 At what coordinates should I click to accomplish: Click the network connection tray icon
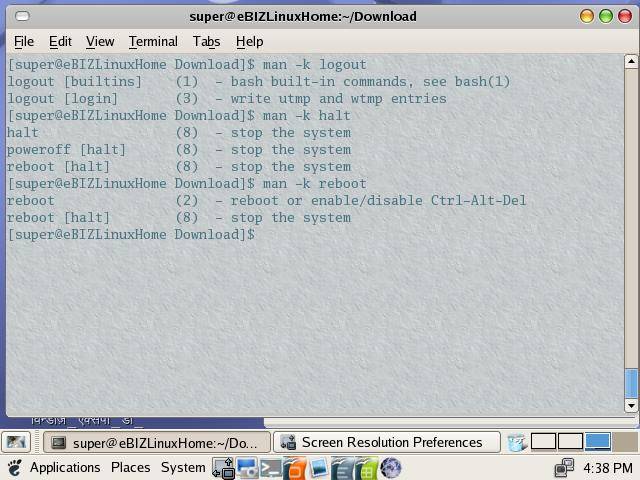pos(565,468)
